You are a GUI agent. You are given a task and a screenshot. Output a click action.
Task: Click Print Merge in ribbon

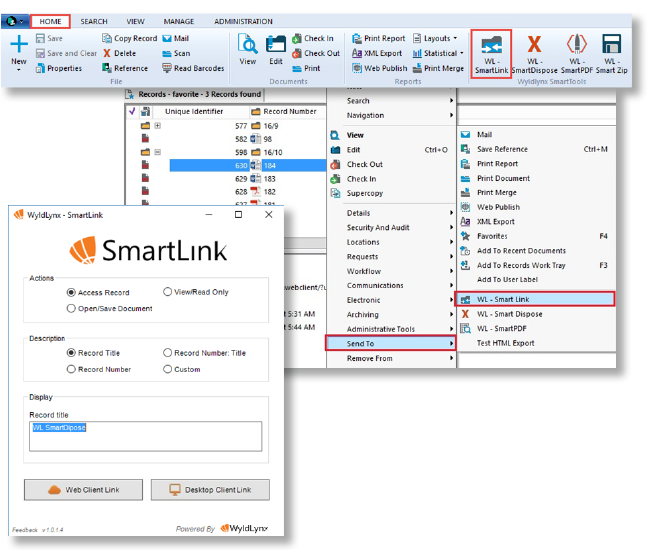click(x=438, y=68)
